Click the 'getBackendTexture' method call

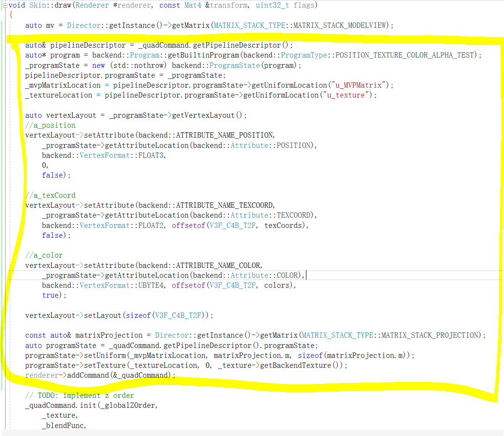tap(295, 365)
